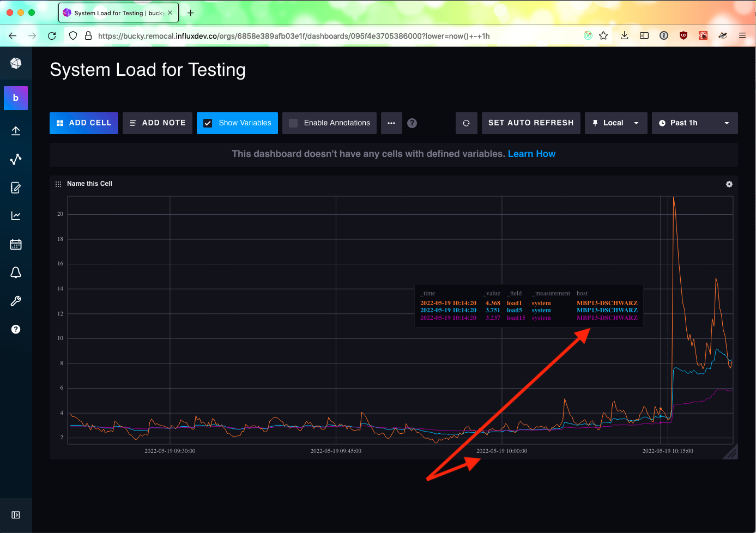The height and width of the screenshot is (533, 756).
Task: Click SET AUTO REFRESH button
Action: [x=531, y=123]
